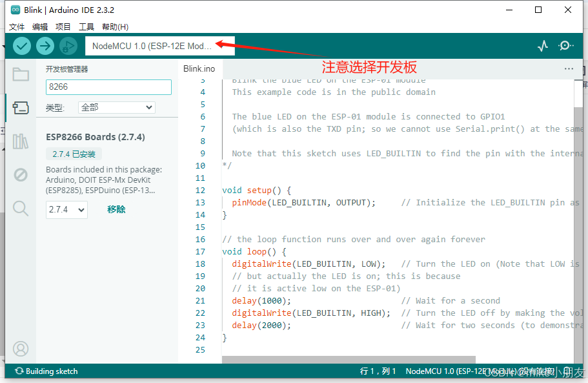
Task: Click the delay(2000); code line
Action: click(x=261, y=326)
